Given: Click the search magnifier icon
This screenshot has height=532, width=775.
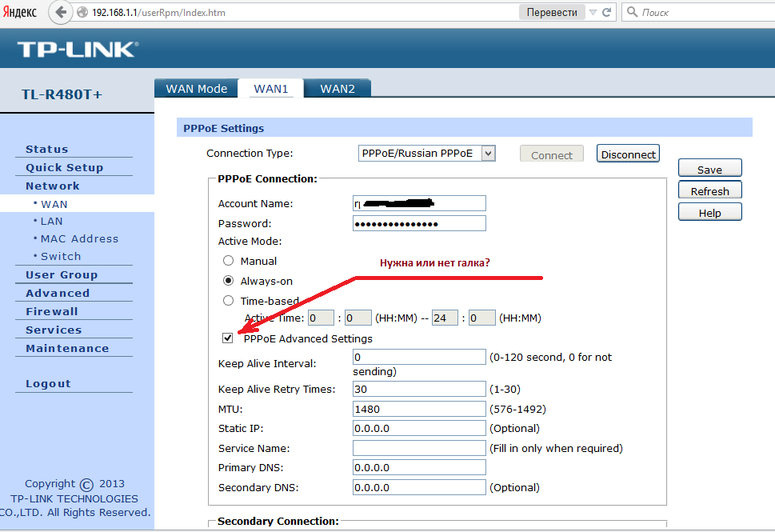Looking at the screenshot, I should tap(632, 12).
